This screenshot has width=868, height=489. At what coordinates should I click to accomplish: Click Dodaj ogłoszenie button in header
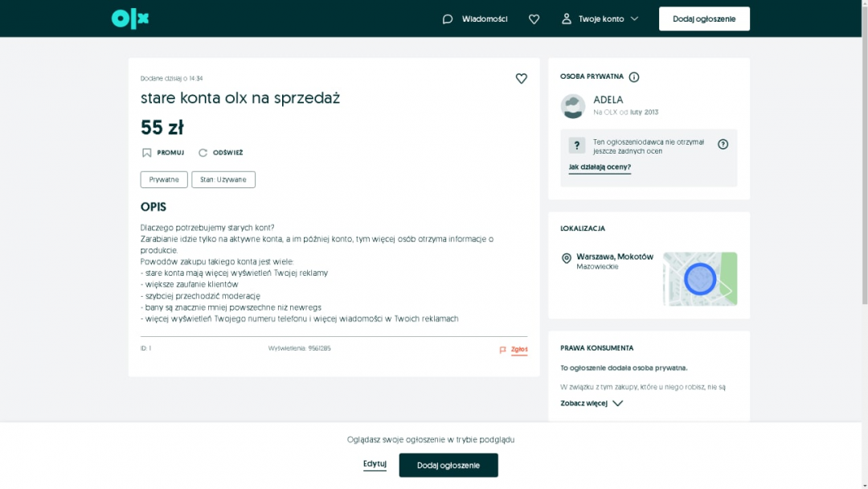(704, 18)
